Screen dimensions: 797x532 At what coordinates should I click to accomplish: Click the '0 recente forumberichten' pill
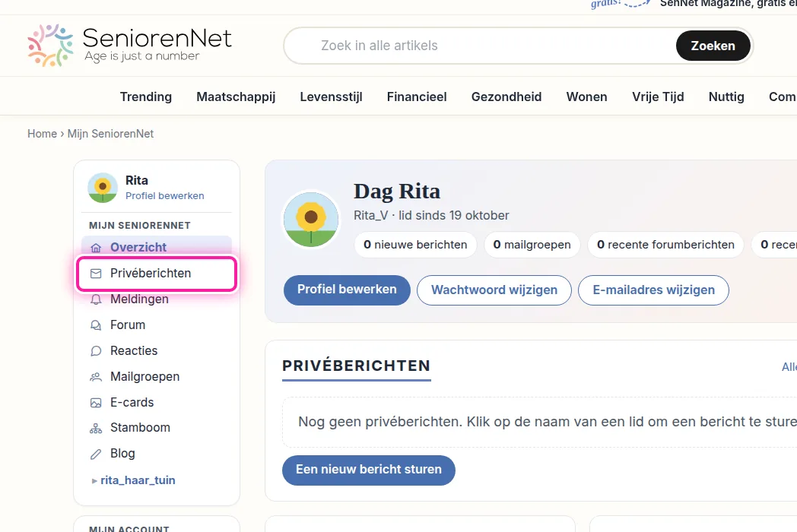[x=665, y=245]
